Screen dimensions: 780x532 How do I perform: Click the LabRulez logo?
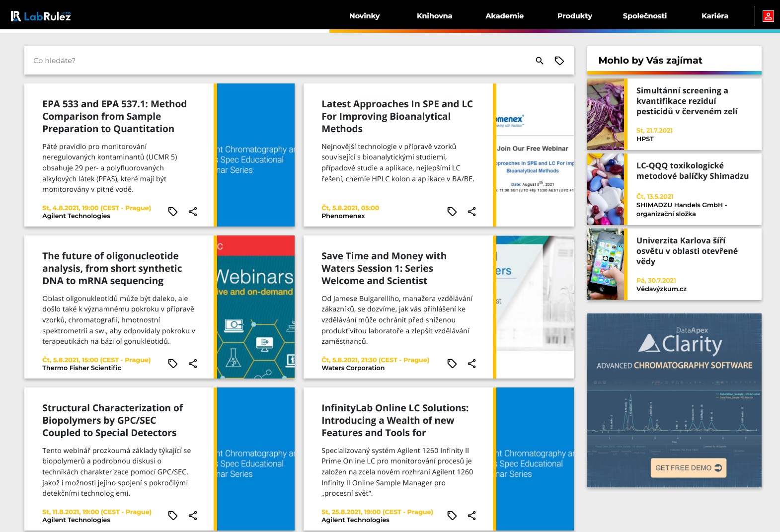pyautogui.click(x=41, y=16)
